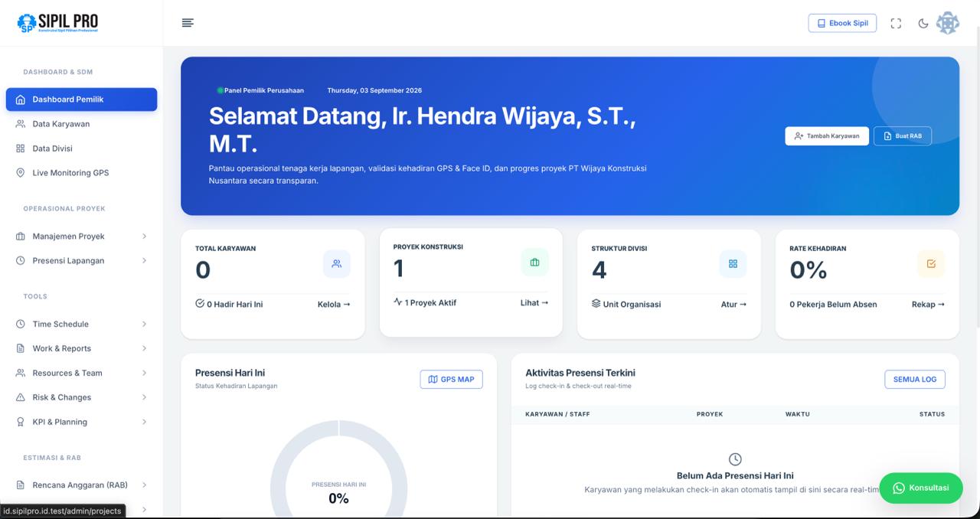This screenshot has height=519, width=980.
Task: Click '0 Hadir Hari Ini' text
Action: (234, 305)
